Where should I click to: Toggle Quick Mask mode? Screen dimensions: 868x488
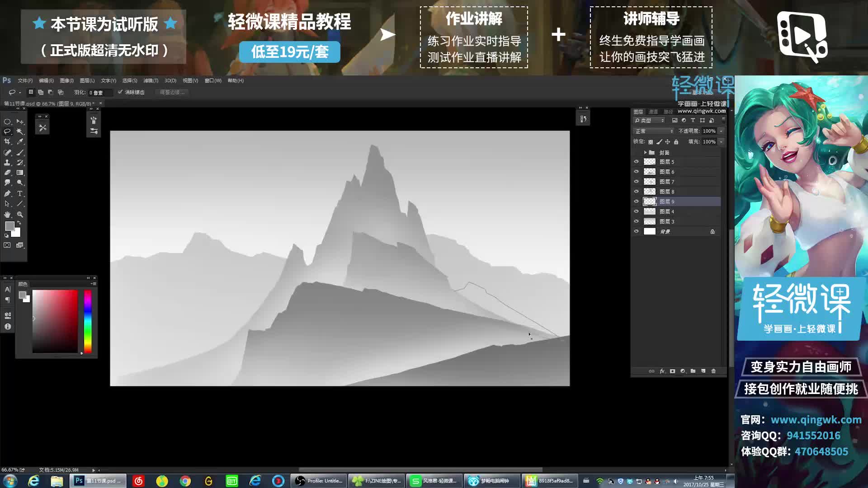(7, 245)
